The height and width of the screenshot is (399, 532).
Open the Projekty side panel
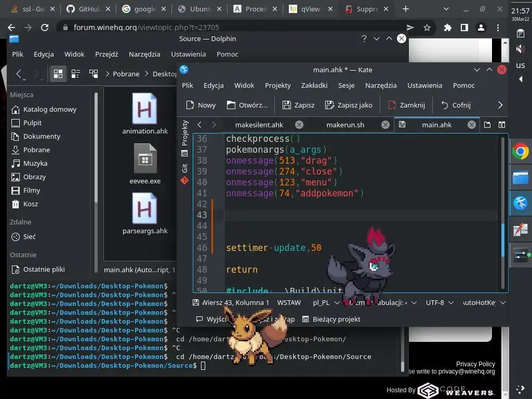(x=184, y=138)
